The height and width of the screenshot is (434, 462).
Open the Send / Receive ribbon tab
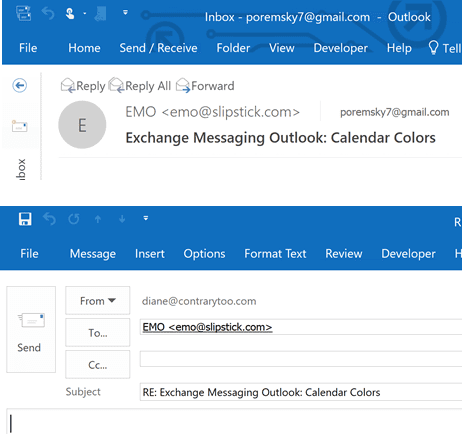pos(158,48)
